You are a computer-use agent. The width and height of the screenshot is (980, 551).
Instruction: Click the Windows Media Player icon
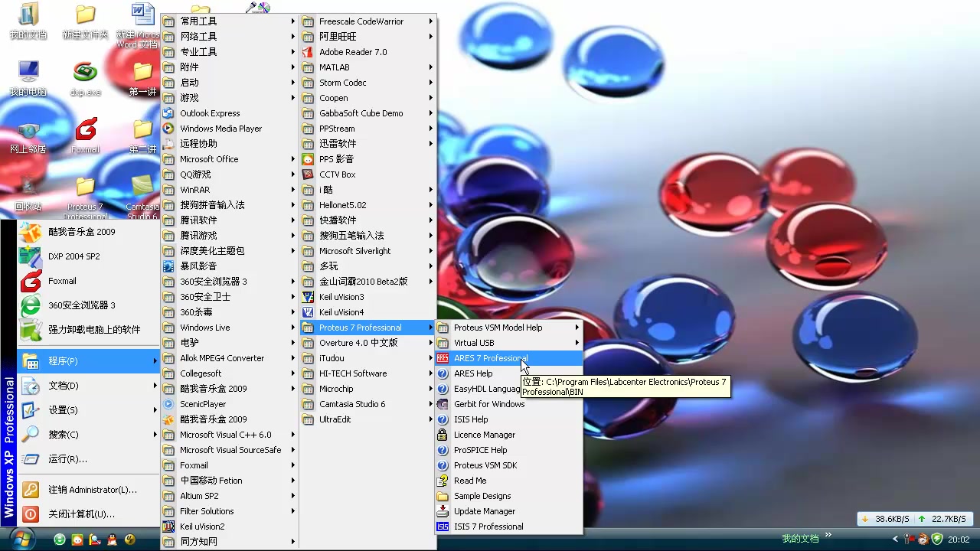(168, 129)
